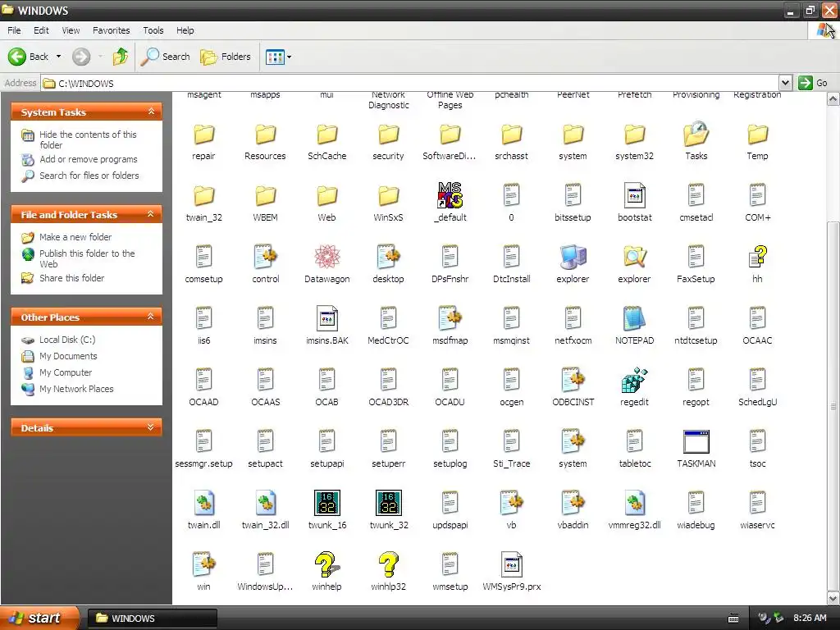The height and width of the screenshot is (630, 840).
Task: Click the Back toolbar button
Action: 29,57
